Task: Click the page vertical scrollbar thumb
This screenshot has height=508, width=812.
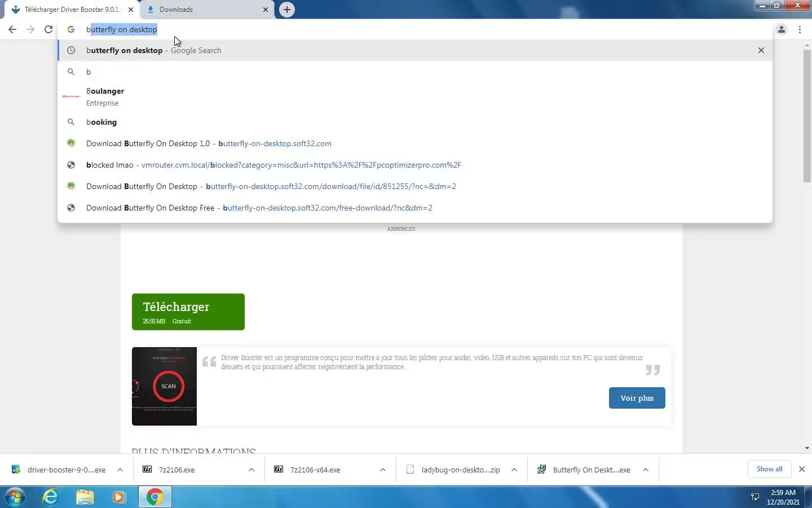Action: (807, 116)
